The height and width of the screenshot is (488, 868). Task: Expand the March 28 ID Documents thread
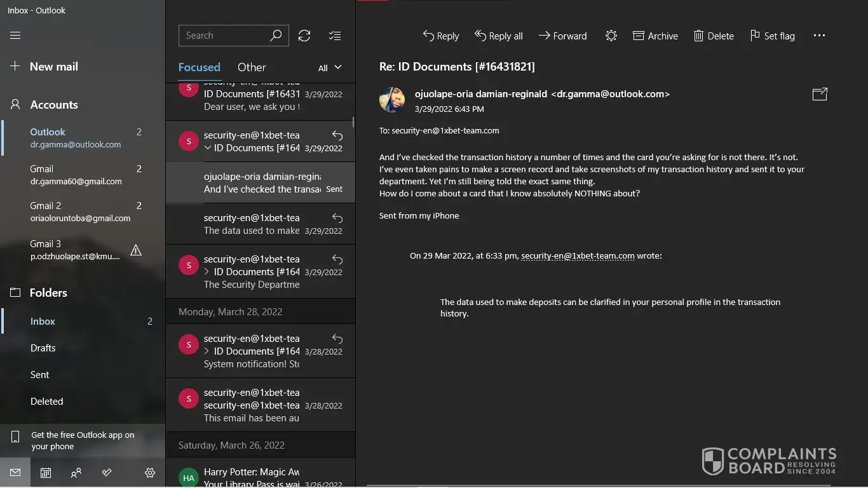click(x=207, y=351)
